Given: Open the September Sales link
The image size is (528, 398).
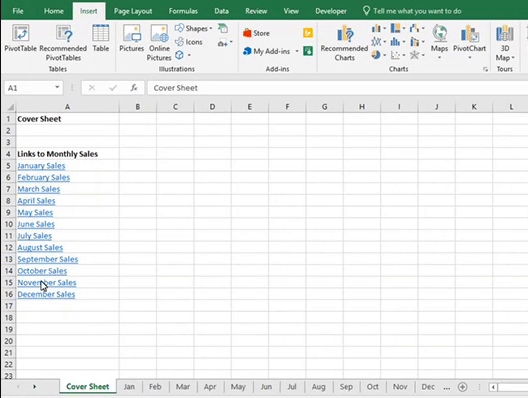Looking at the screenshot, I should [x=47, y=259].
